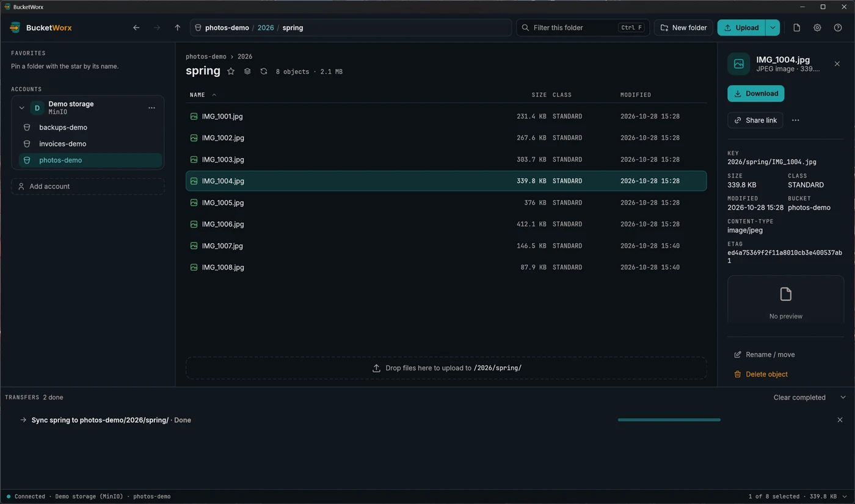The image size is (855, 504).
Task: Clear completed transfers
Action: point(799,397)
